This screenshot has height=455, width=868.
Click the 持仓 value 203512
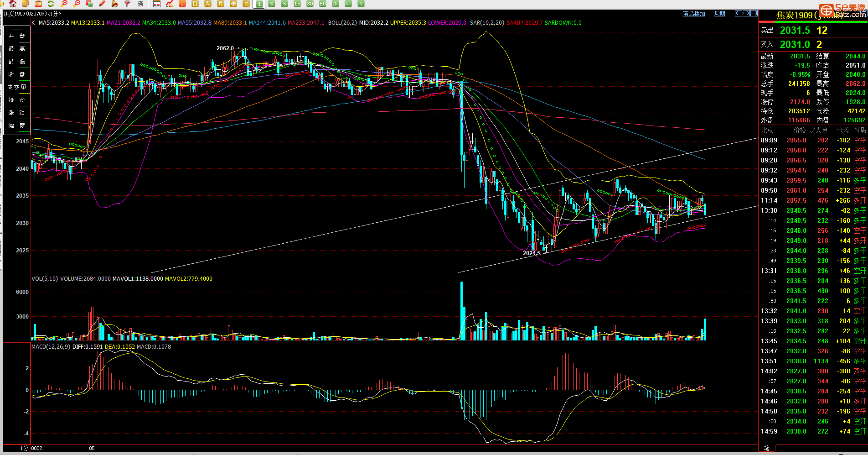click(799, 111)
